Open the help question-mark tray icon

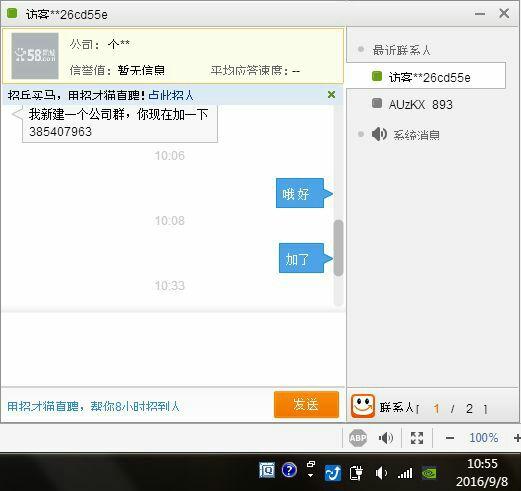click(289, 470)
